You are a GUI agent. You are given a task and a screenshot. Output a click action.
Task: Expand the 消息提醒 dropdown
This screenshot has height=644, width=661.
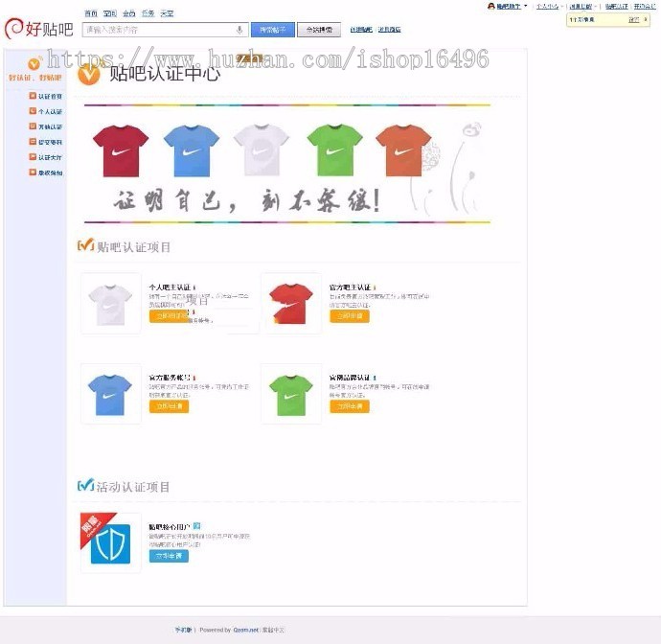[x=595, y=7]
